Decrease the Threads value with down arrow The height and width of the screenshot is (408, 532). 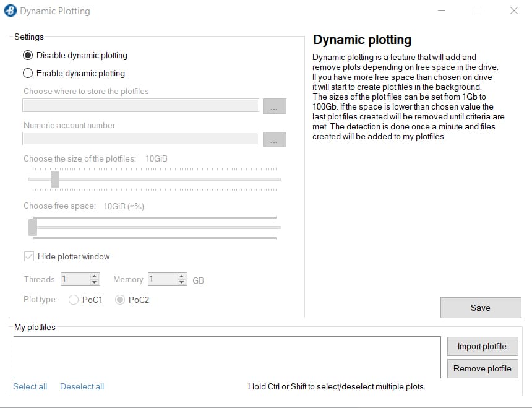pos(95,283)
